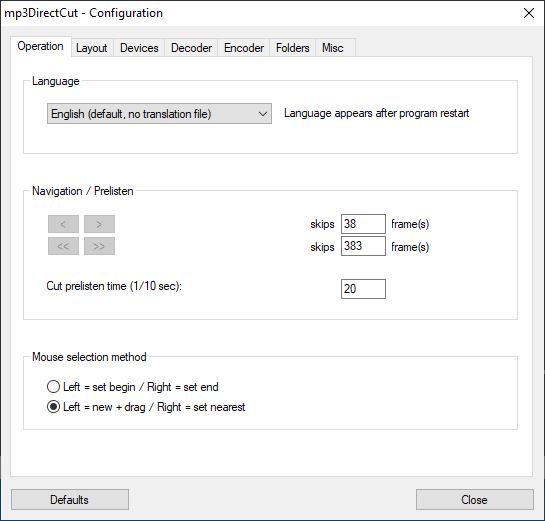Open the Folders tab
Image resolution: width=545 pixels, height=521 pixels.
[292, 48]
